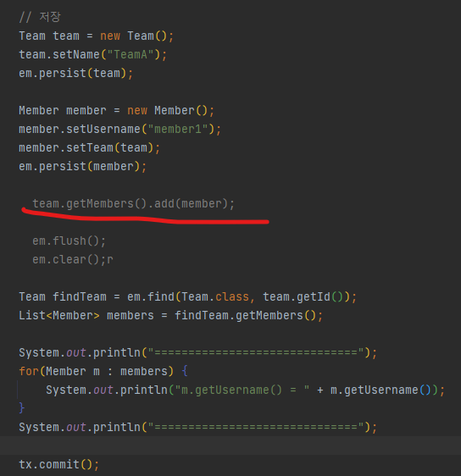Viewport: 461px width, 476px height.
Task: Click the em.flush() call
Action: coord(69,241)
